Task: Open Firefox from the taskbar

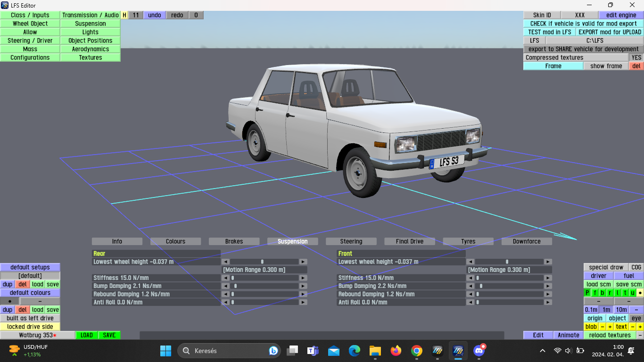Action: pyautogui.click(x=396, y=351)
